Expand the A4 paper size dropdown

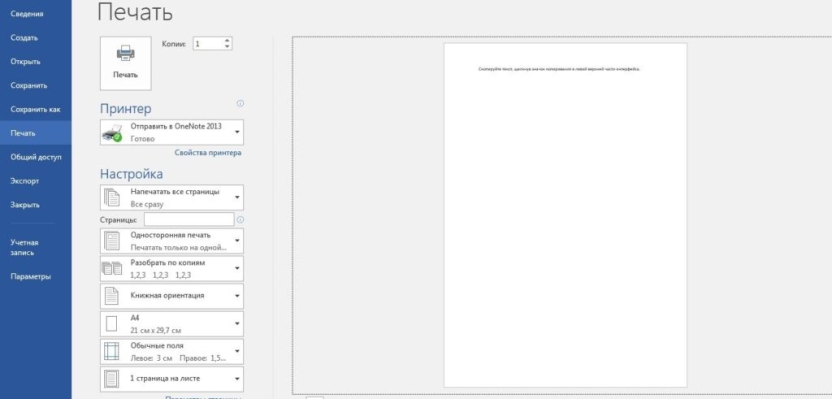click(x=237, y=324)
